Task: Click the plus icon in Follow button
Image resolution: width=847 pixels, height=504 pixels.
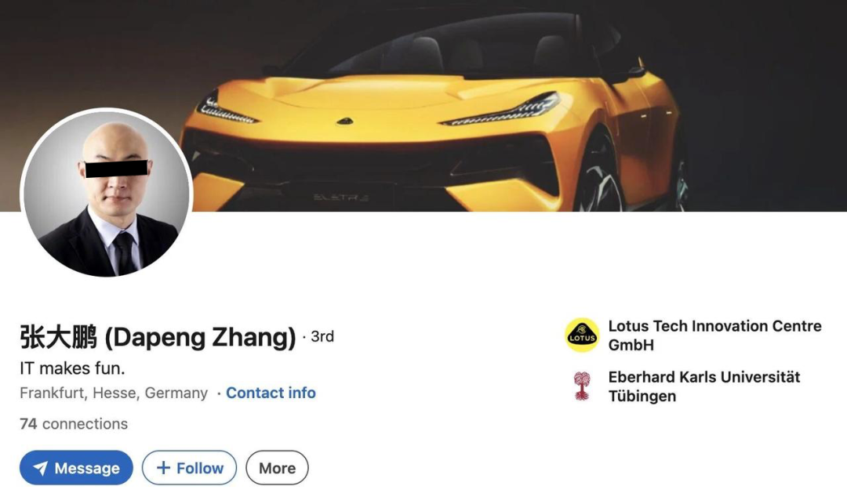Action: [163, 468]
